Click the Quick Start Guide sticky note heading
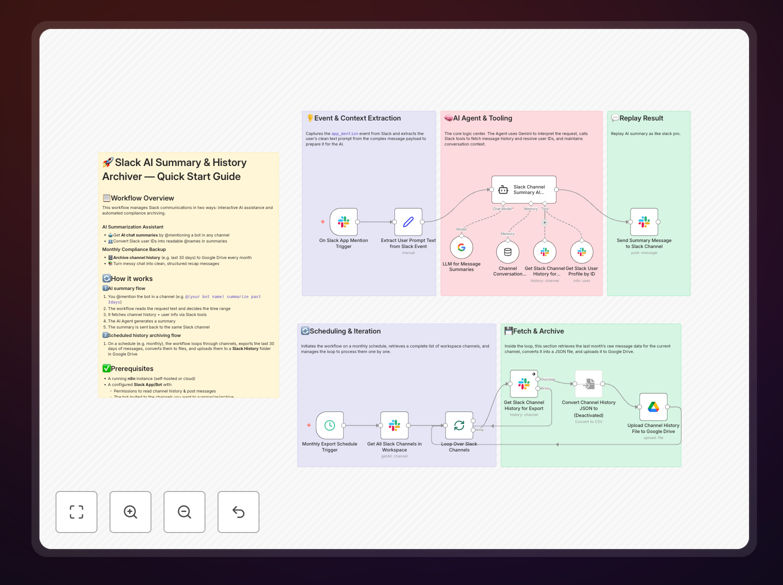This screenshot has height=585, width=783. click(x=174, y=169)
